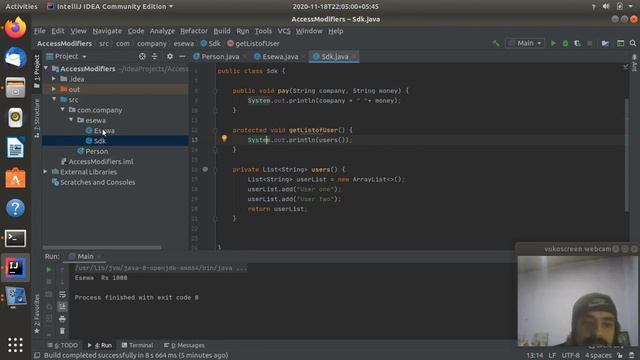
Task: Expand External Libraries node
Action: (x=46, y=172)
